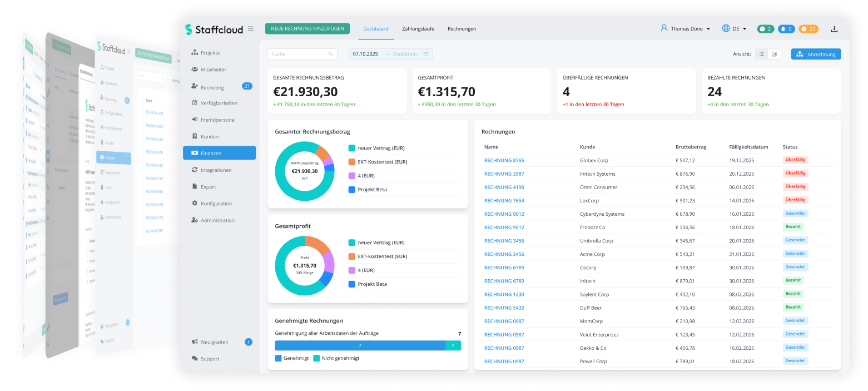868x391 pixels.
Task: Switch to the Zahlungsläufe tab
Action: [x=418, y=29]
